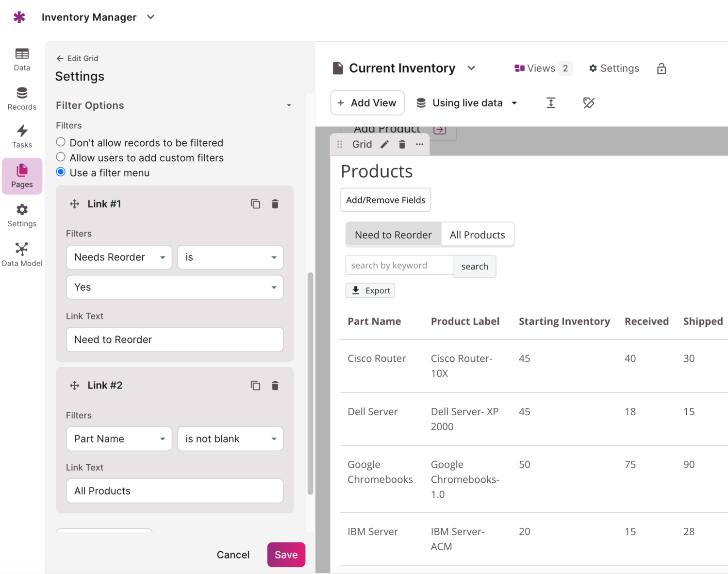728x574 pixels.
Task: Choose the "Use a filter menu" option
Action: click(x=61, y=172)
